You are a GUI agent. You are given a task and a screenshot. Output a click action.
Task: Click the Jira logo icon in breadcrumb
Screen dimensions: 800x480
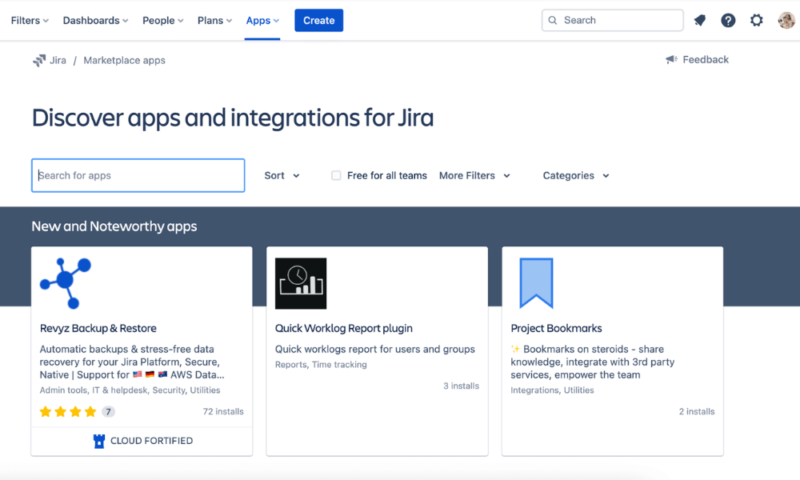[39, 60]
